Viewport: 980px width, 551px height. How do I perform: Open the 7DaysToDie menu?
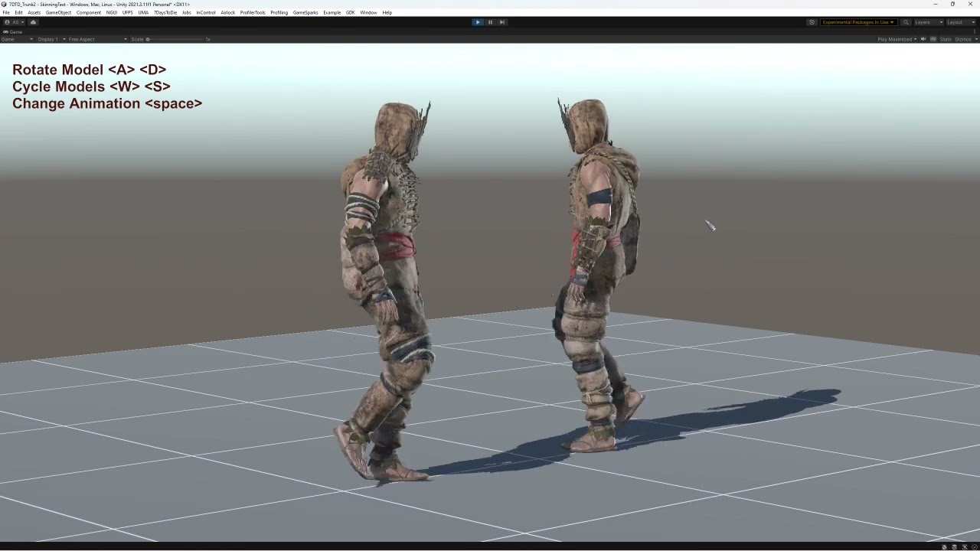(x=165, y=13)
